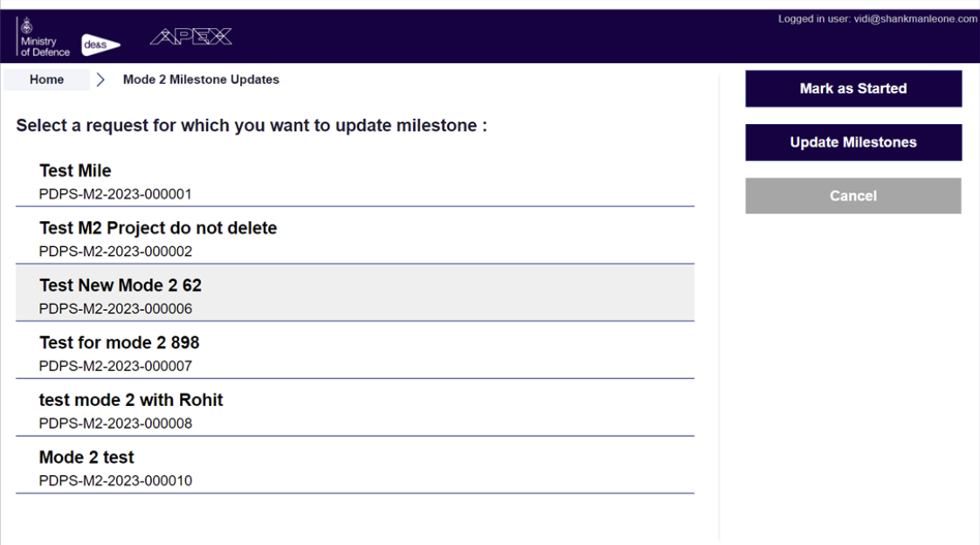Select the test mode 2 with Rohit request
This screenshot has width=980, height=545.
click(x=131, y=399)
